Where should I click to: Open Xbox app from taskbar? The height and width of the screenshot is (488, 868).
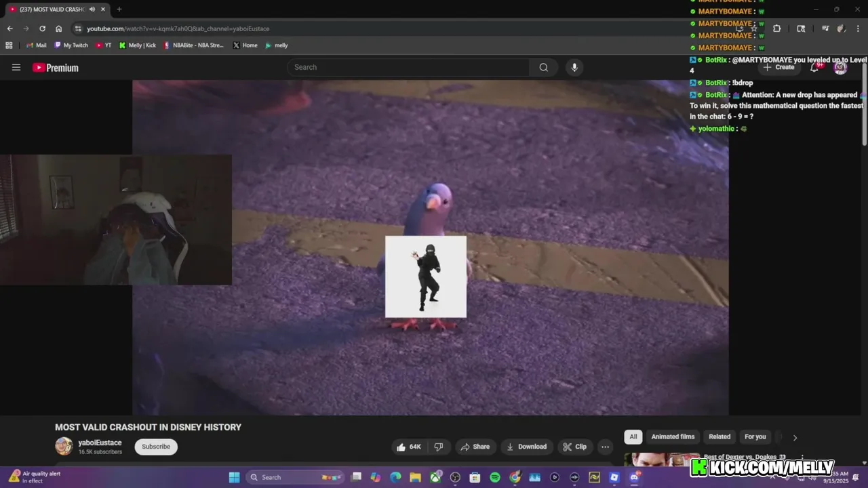click(x=435, y=477)
